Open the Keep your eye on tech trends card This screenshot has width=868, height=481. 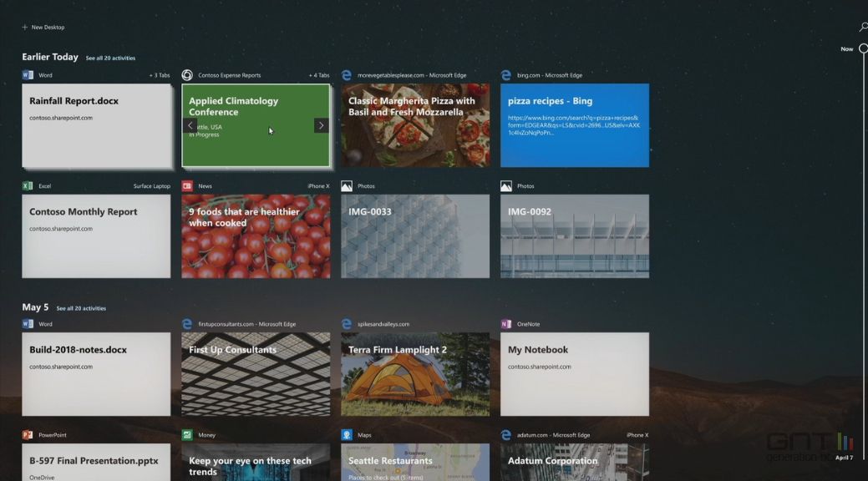(x=256, y=462)
